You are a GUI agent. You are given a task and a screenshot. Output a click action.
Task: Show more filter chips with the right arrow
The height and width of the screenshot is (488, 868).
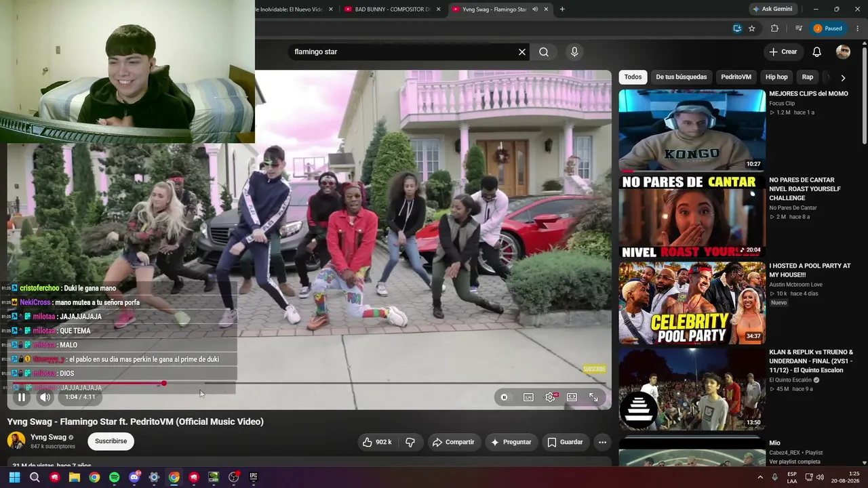pyautogui.click(x=843, y=78)
